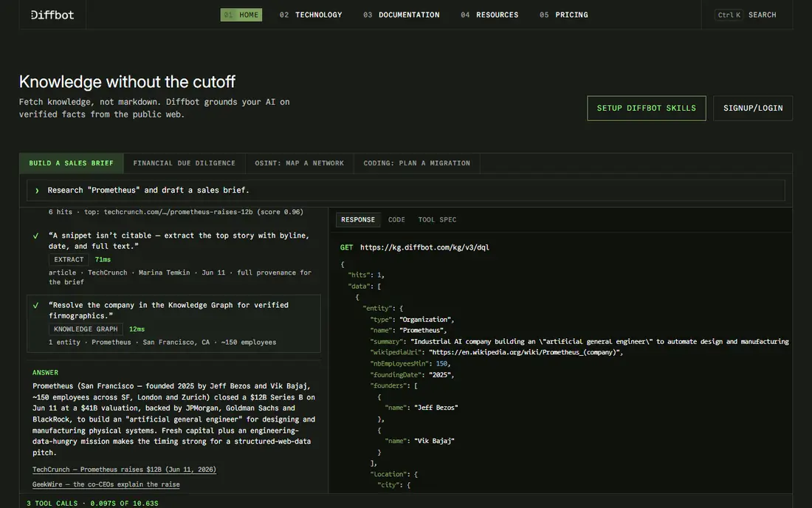Click the "Vik Bajaj" founder name line
The width and height of the screenshot is (812, 508).
(x=419, y=442)
